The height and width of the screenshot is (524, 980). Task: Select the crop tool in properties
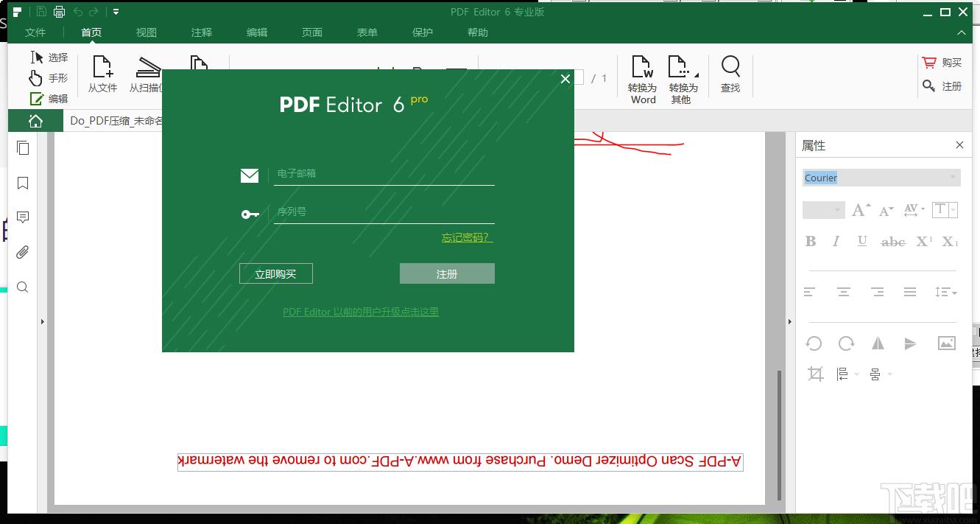click(815, 374)
